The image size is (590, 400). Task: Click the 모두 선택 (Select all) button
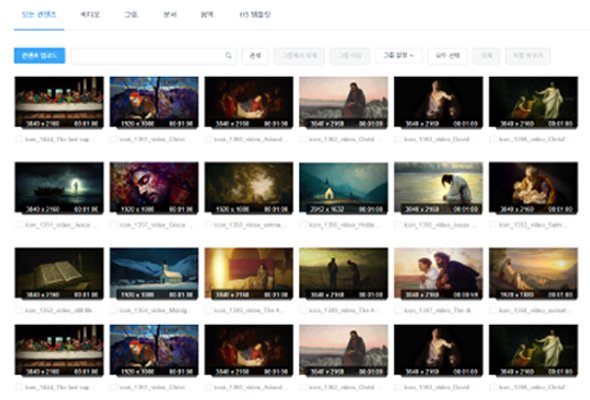[x=448, y=56]
